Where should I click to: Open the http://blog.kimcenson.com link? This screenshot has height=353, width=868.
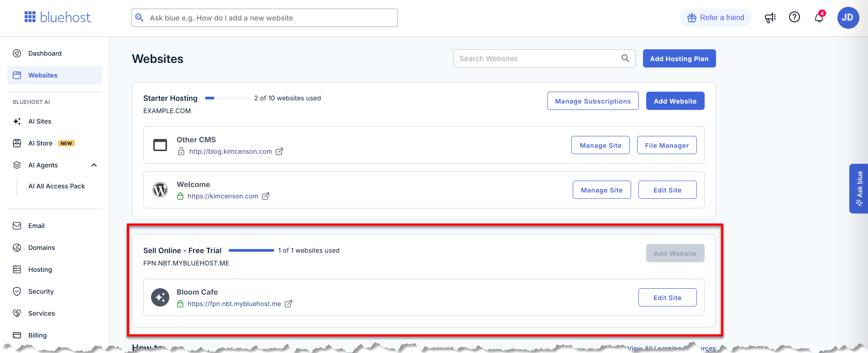coord(230,151)
